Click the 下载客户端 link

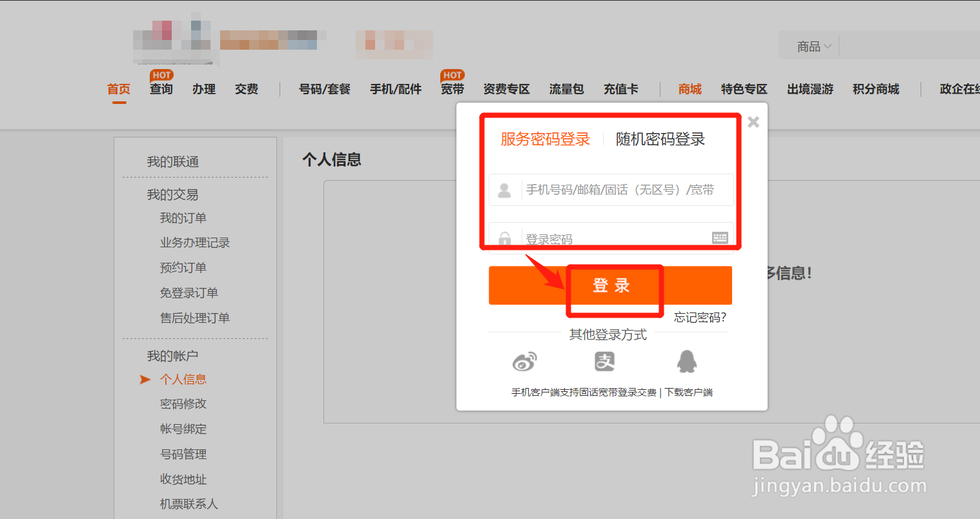[x=688, y=392]
